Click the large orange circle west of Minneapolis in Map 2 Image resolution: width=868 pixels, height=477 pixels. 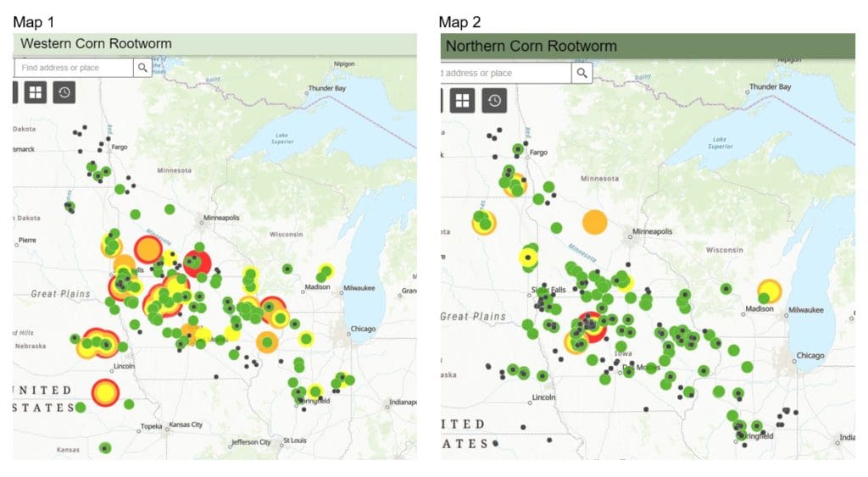click(x=595, y=222)
